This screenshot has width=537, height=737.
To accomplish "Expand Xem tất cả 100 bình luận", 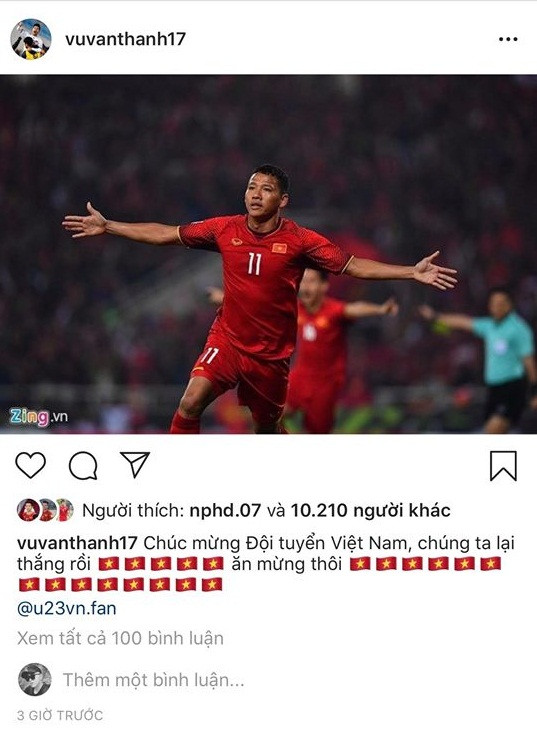I will (x=120, y=638).
